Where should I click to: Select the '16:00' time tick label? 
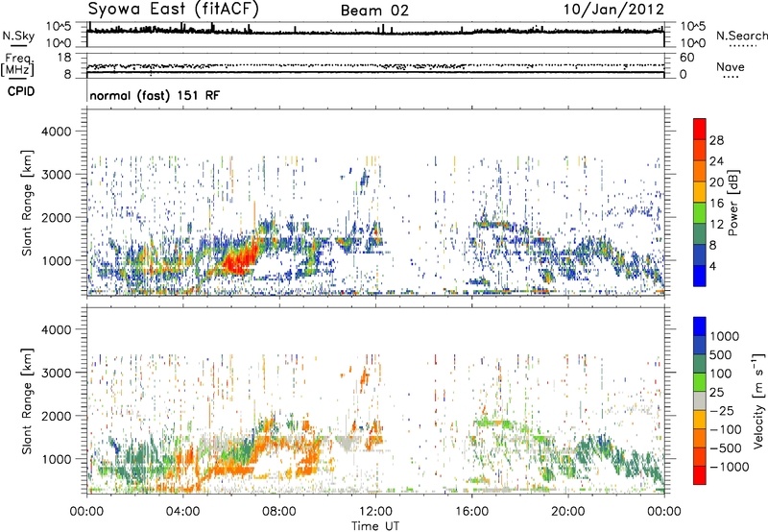471,512
